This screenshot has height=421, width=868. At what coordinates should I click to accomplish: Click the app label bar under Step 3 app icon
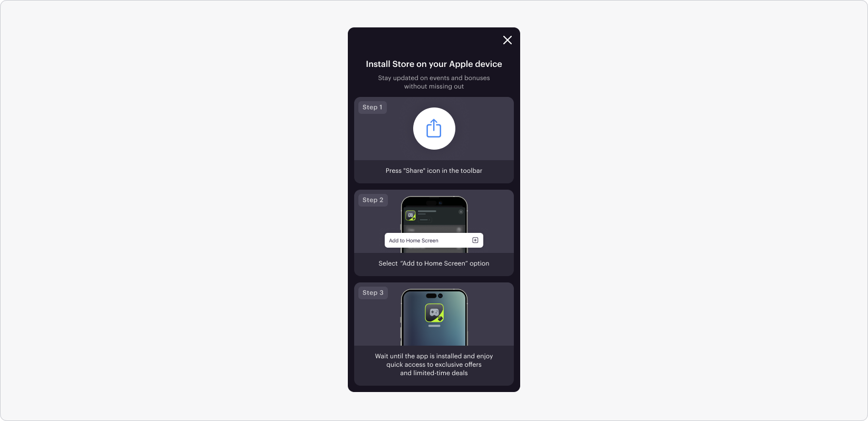434,326
